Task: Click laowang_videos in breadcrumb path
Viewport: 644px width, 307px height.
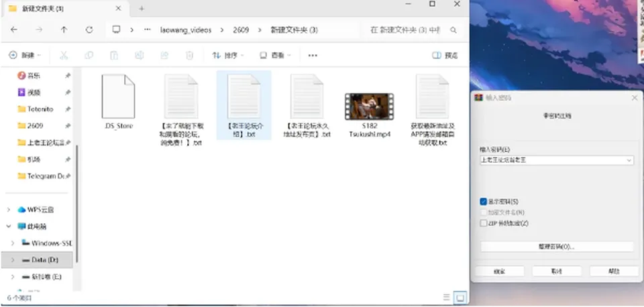Action: click(x=186, y=30)
